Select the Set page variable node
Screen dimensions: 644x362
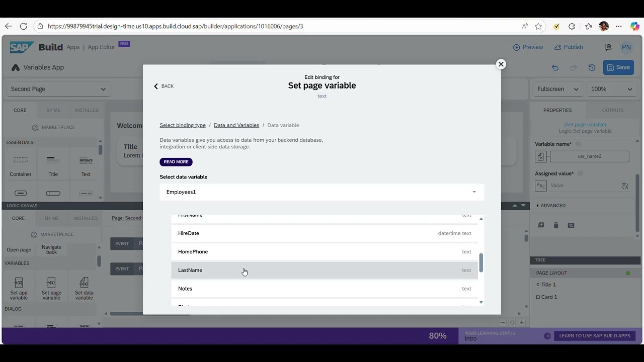51,289
